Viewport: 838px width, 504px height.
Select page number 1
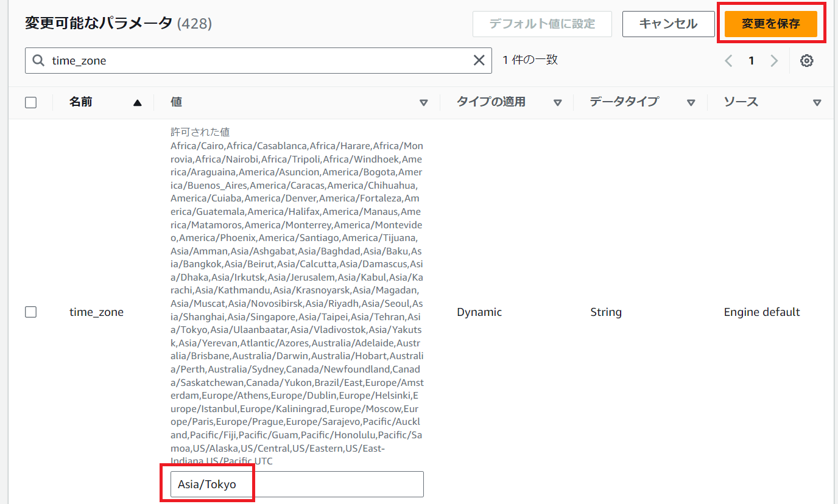752,60
